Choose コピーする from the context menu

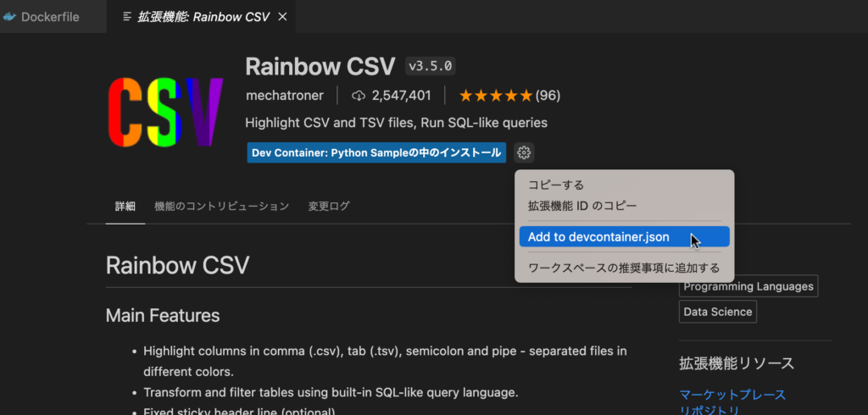(556, 185)
